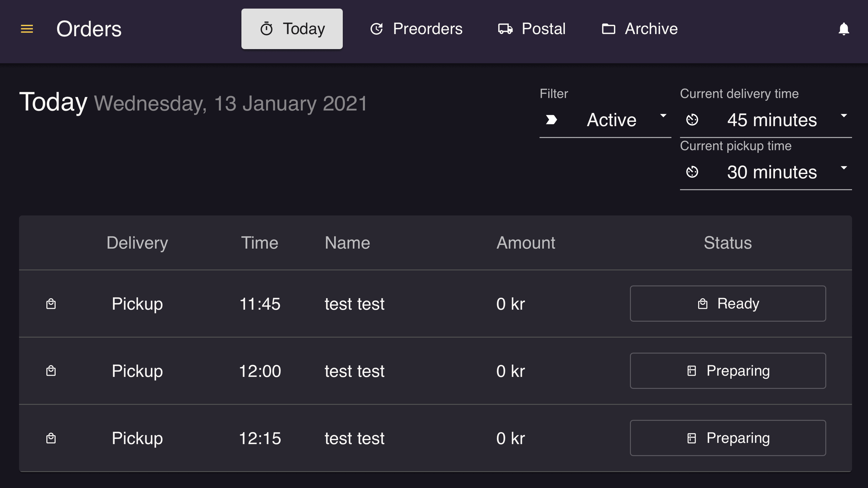Select the 12:15 time cell
This screenshot has height=488, width=868.
click(260, 439)
